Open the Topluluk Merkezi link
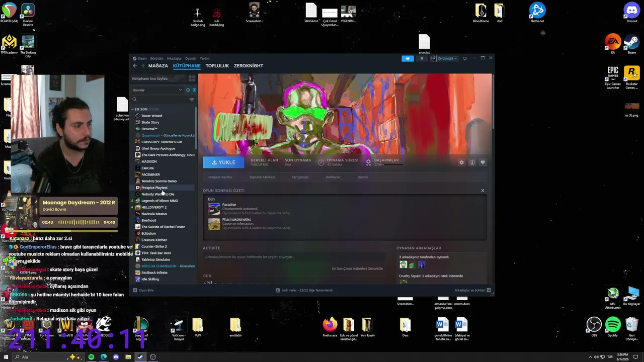Screen dimensions: 644x362 [x=262, y=177]
